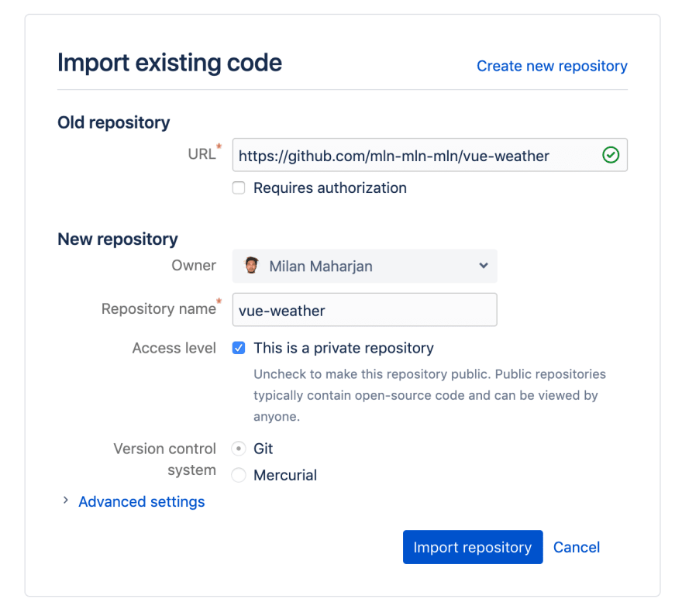Click the Repository name input field
The width and height of the screenshot is (682, 616).
[364, 310]
